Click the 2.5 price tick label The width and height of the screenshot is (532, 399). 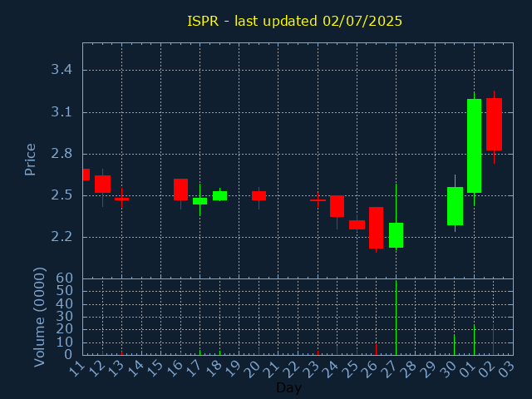(62, 195)
